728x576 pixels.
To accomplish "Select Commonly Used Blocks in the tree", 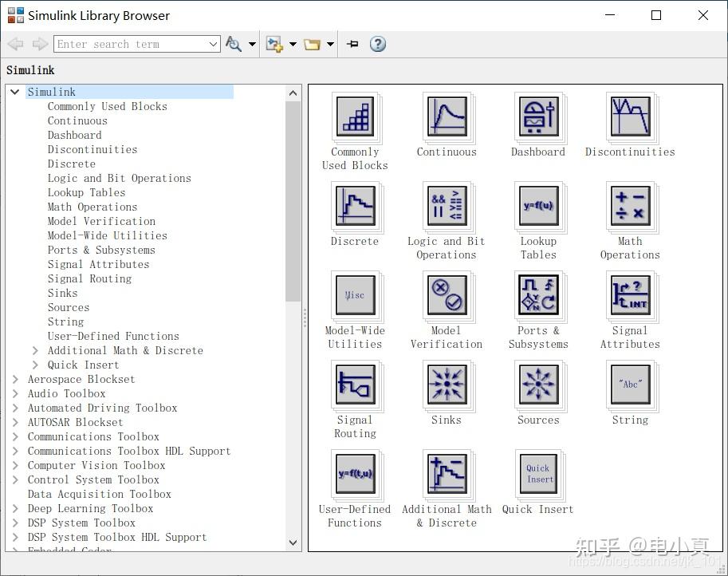I will [108, 106].
